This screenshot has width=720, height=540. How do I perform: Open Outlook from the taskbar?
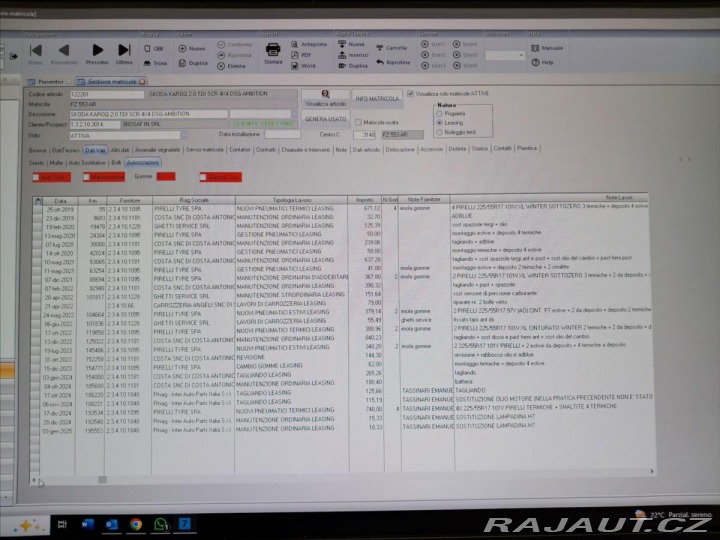click(112, 524)
